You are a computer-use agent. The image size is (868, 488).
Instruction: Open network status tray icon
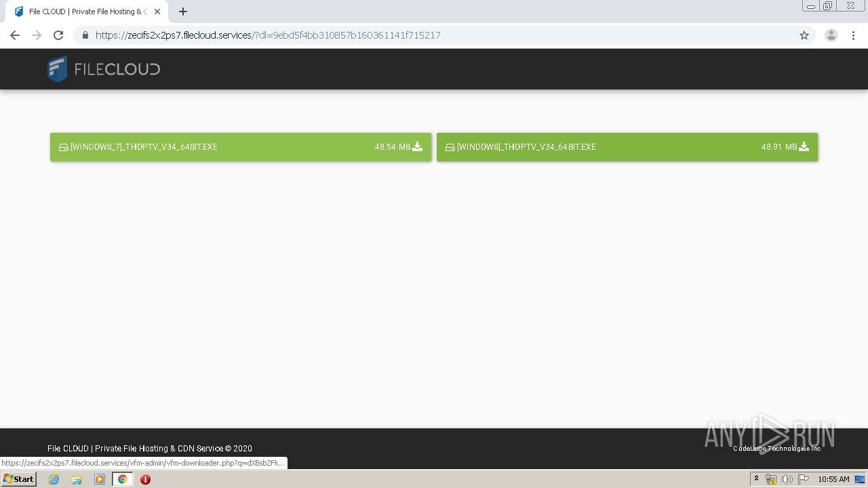[771, 479]
